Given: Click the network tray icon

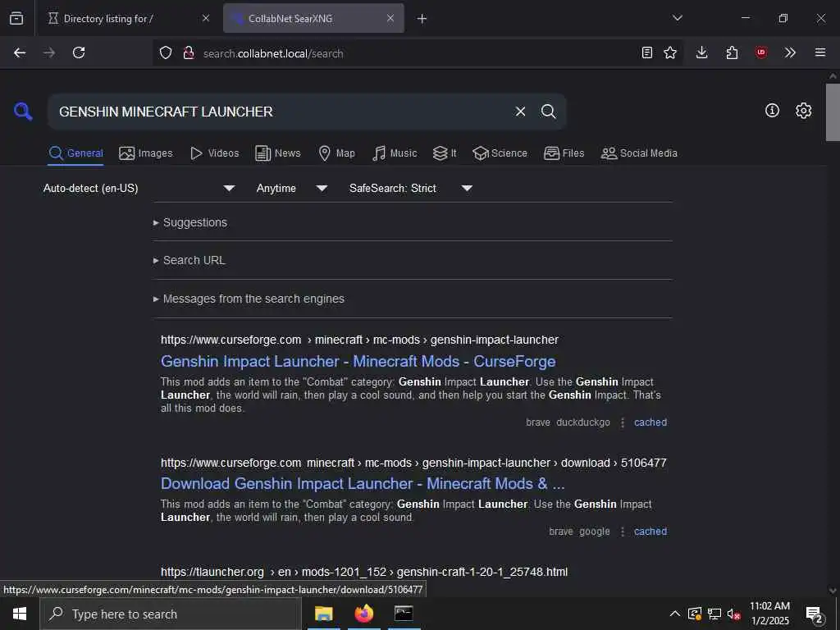Looking at the screenshot, I should click(714, 614).
